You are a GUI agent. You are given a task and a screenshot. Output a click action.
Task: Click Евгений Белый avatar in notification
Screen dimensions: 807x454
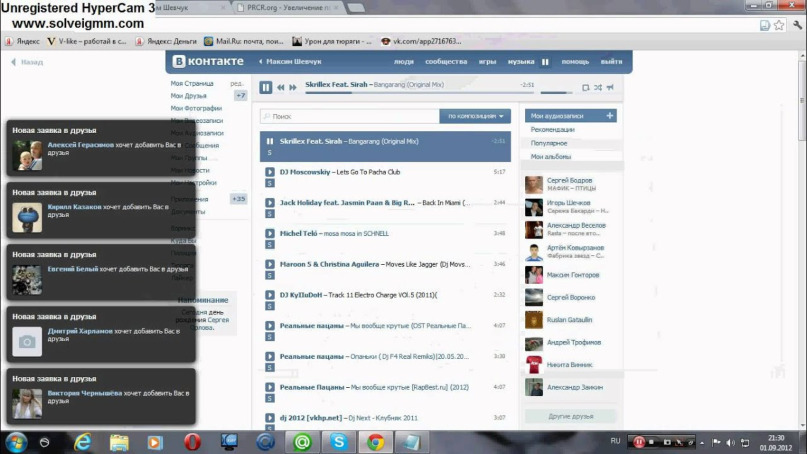coord(27,280)
